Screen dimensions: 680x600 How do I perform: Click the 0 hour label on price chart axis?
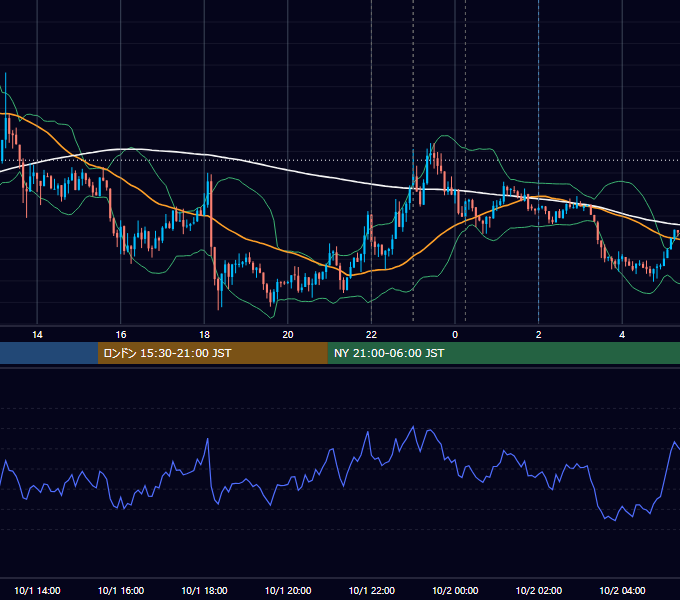point(455,335)
